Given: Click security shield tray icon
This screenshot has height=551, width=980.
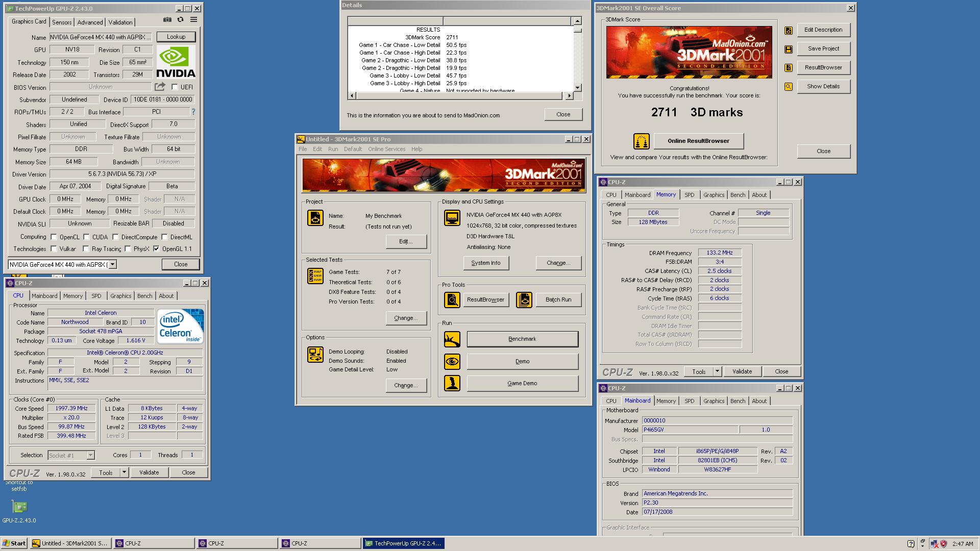Looking at the screenshot, I should (943, 544).
